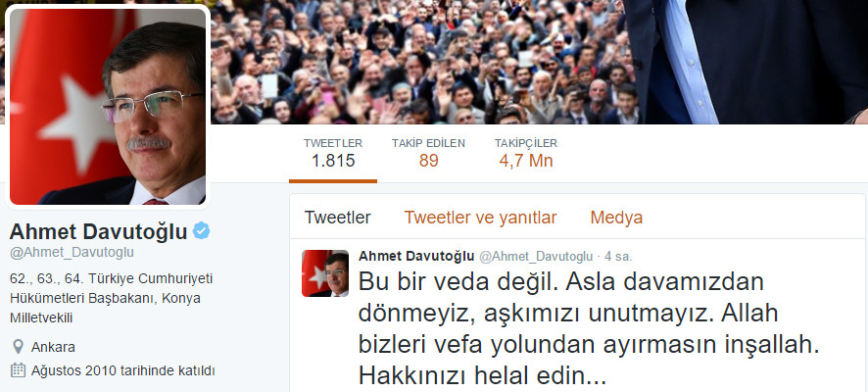
Task: Click the Ahmet Davutoğlu profile name heading
Action: 99,232
